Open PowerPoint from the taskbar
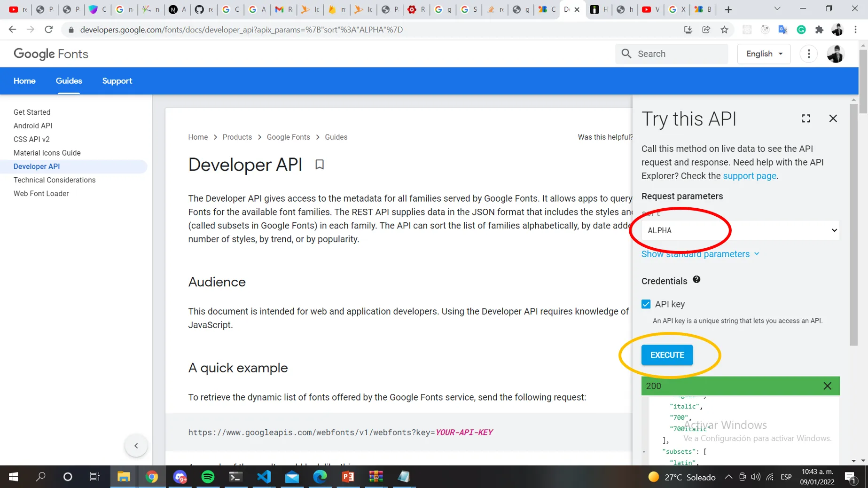Screen dimensions: 868x488 [x=348, y=477]
